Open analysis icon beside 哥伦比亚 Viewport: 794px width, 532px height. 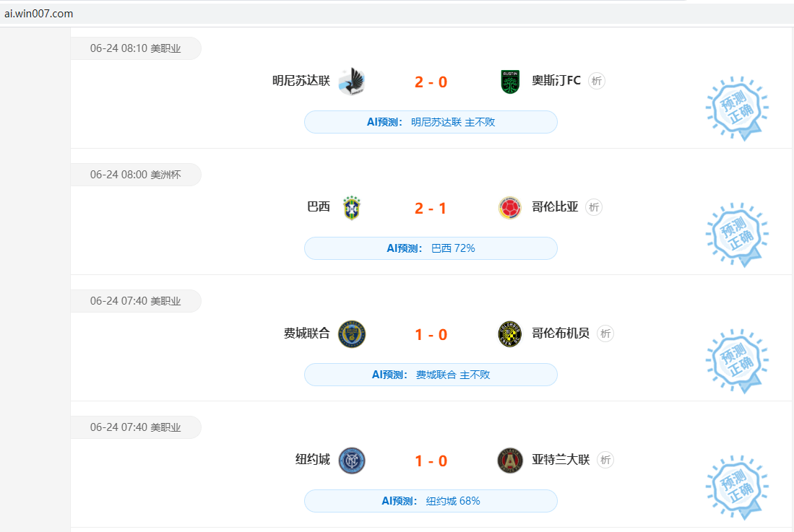click(594, 207)
